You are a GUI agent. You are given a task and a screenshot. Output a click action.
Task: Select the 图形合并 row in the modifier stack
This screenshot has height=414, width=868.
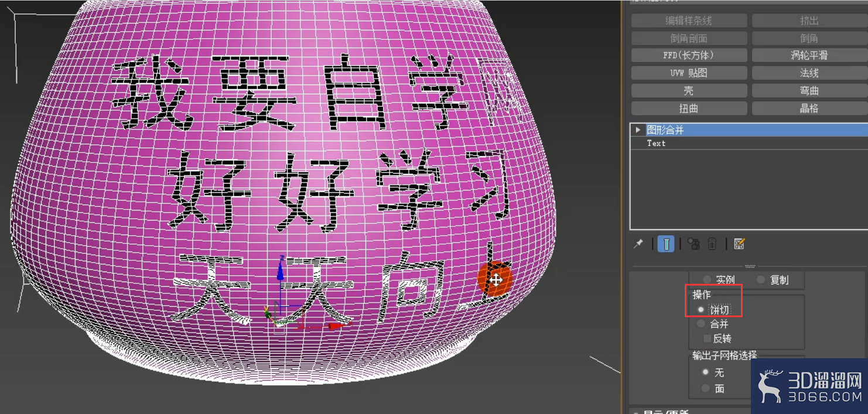point(749,130)
